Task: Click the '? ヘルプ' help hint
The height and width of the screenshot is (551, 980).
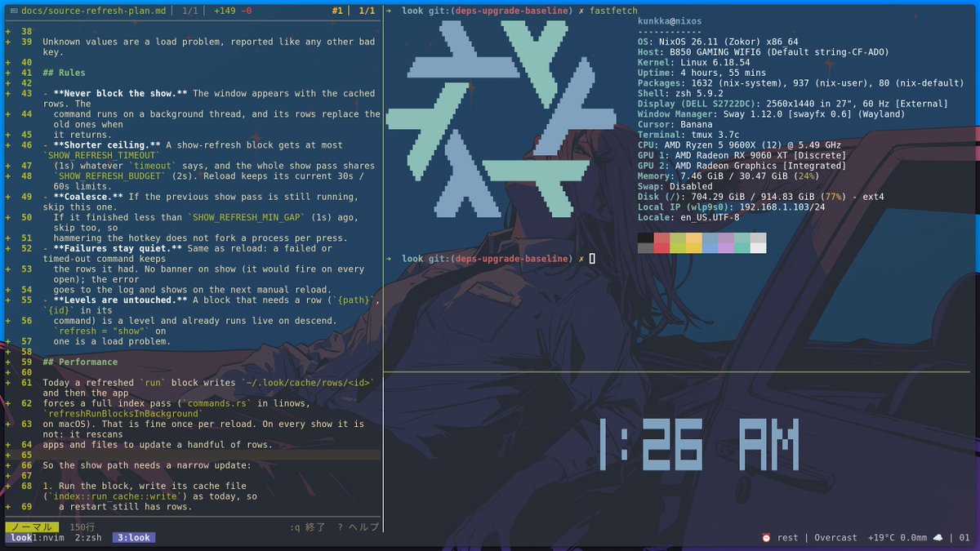Action: coord(359,527)
